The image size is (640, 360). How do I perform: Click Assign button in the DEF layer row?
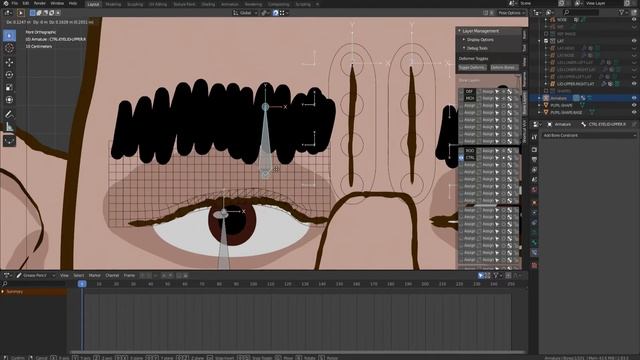tap(488, 91)
